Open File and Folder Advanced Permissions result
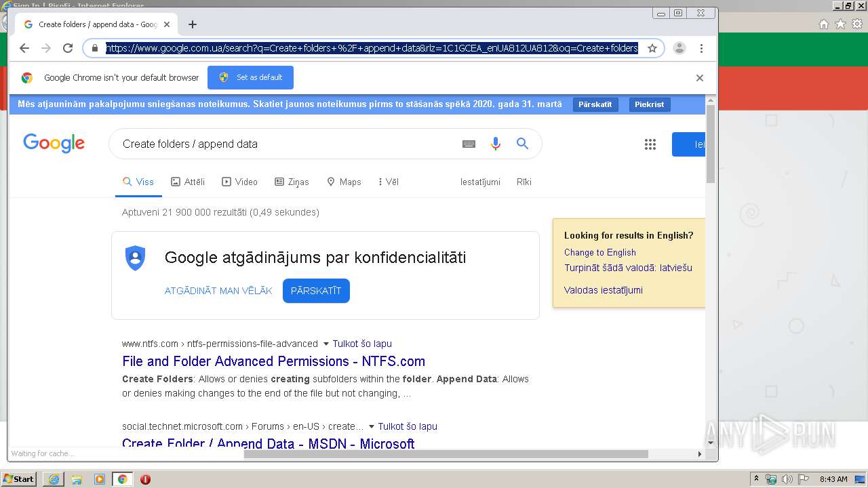Image resolution: width=868 pixels, height=488 pixels. [x=274, y=361]
